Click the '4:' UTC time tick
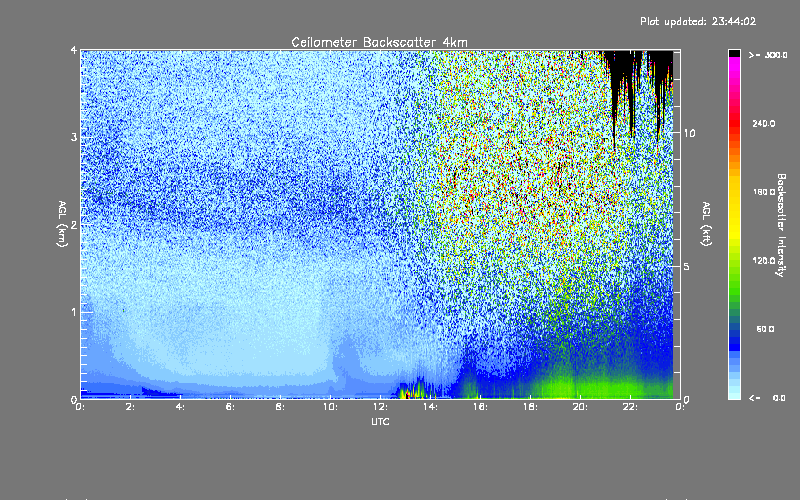The width and height of the screenshot is (800, 500). (x=181, y=407)
